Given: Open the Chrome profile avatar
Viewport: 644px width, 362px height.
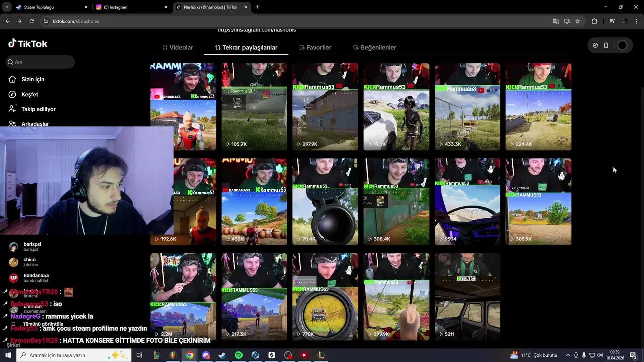Looking at the screenshot, I should 624,21.
